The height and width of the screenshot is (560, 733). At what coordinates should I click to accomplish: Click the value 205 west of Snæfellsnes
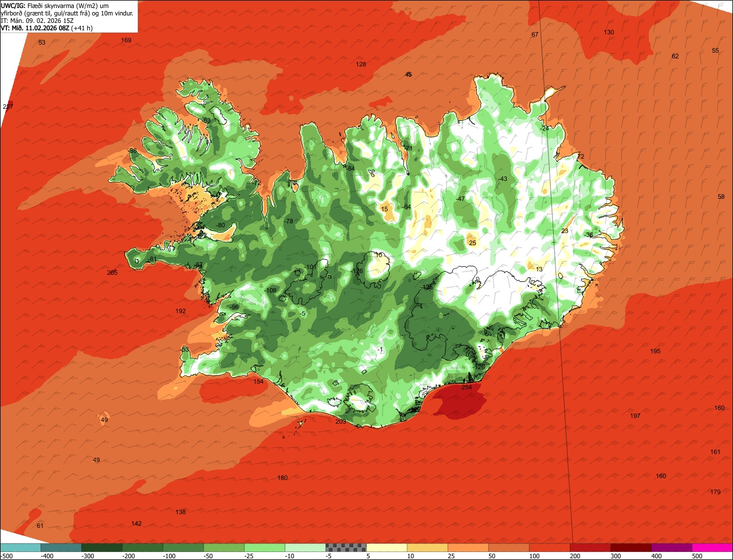(x=112, y=273)
